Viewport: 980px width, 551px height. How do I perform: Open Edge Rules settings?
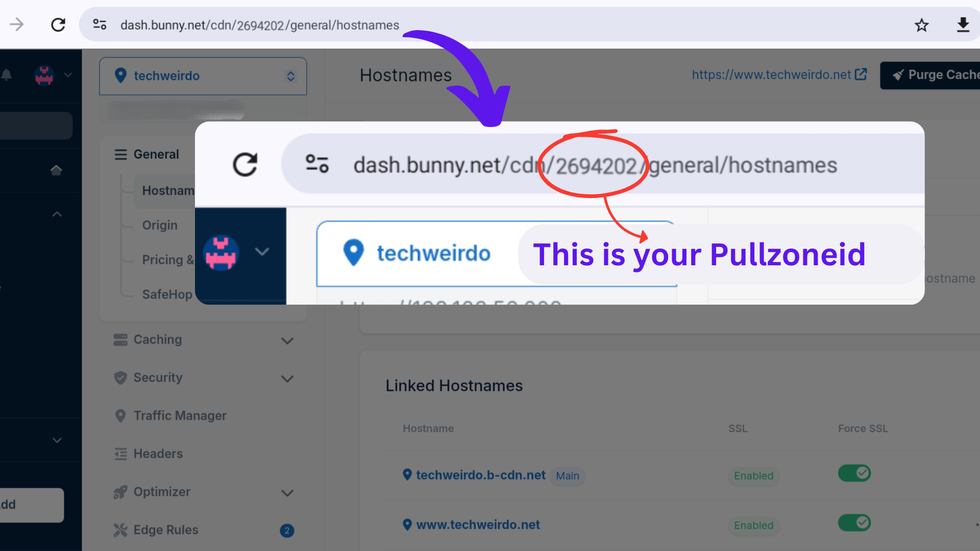(166, 530)
